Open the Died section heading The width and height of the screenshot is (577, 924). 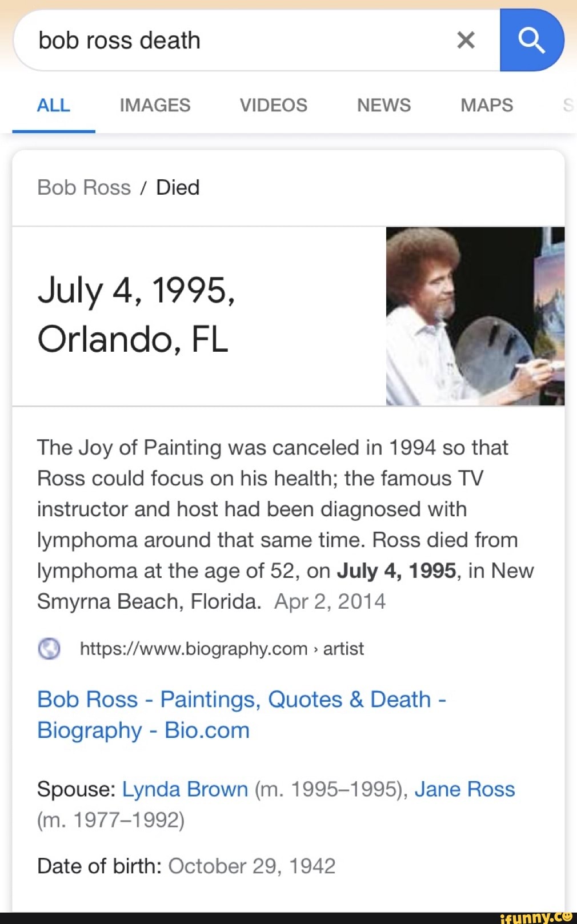(x=177, y=187)
